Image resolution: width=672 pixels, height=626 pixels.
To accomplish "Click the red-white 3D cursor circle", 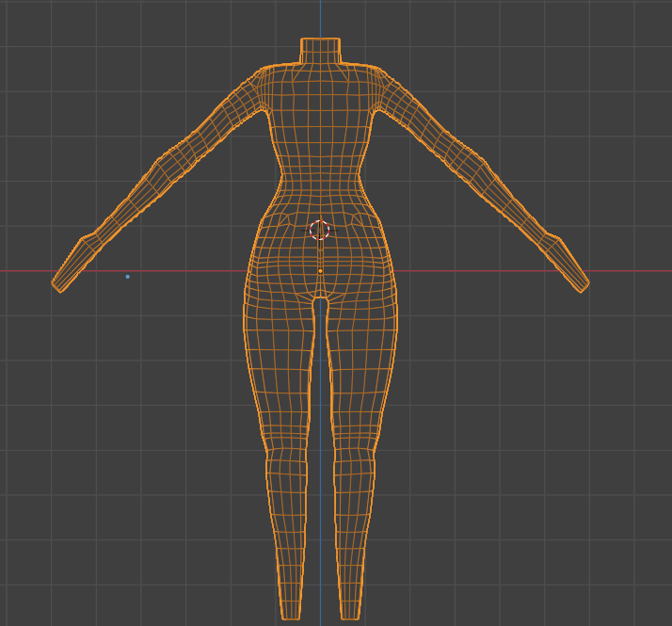I will point(319,231).
